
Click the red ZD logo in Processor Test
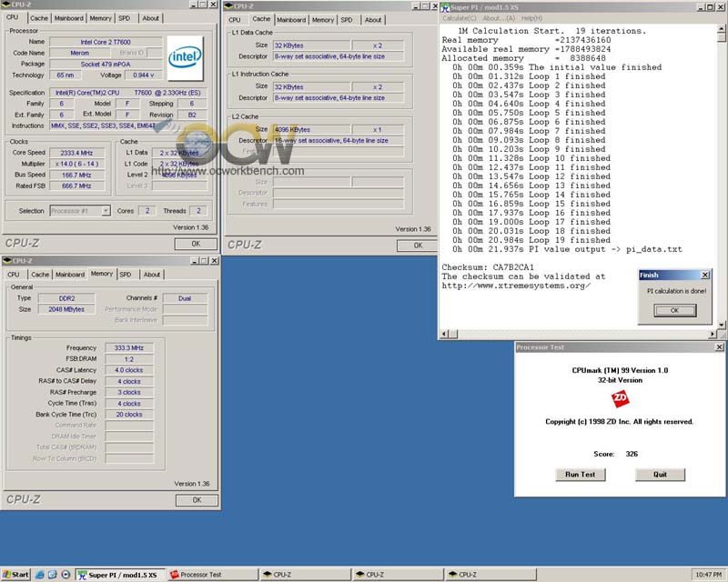coord(620,398)
